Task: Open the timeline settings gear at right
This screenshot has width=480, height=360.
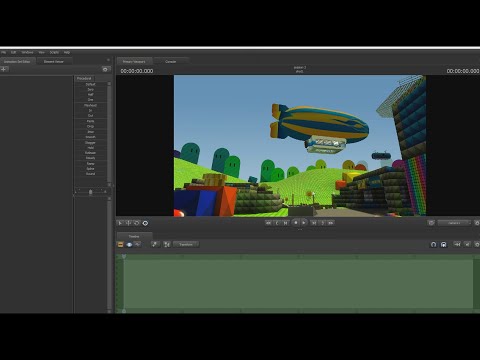Action: [x=477, y=245]
